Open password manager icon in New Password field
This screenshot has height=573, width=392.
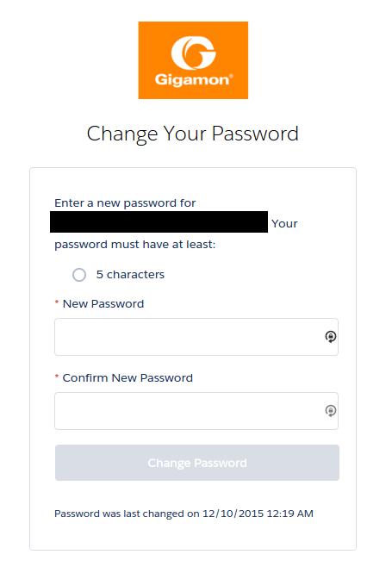(331, 337)
